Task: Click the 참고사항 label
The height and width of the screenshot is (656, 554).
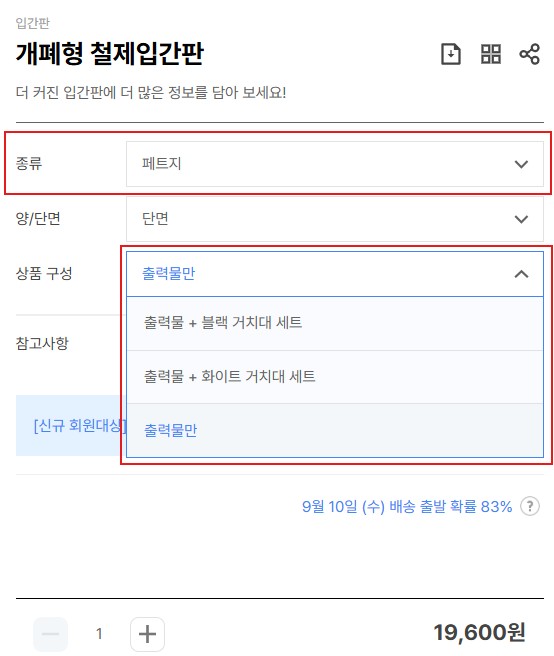Action: click(42, 343)
